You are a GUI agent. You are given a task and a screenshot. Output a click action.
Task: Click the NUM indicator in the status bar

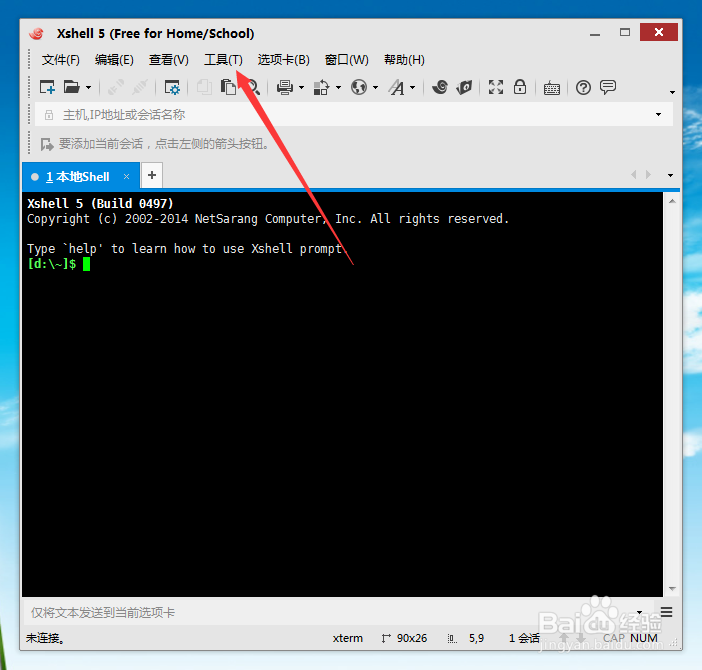[x=644, y=638]
